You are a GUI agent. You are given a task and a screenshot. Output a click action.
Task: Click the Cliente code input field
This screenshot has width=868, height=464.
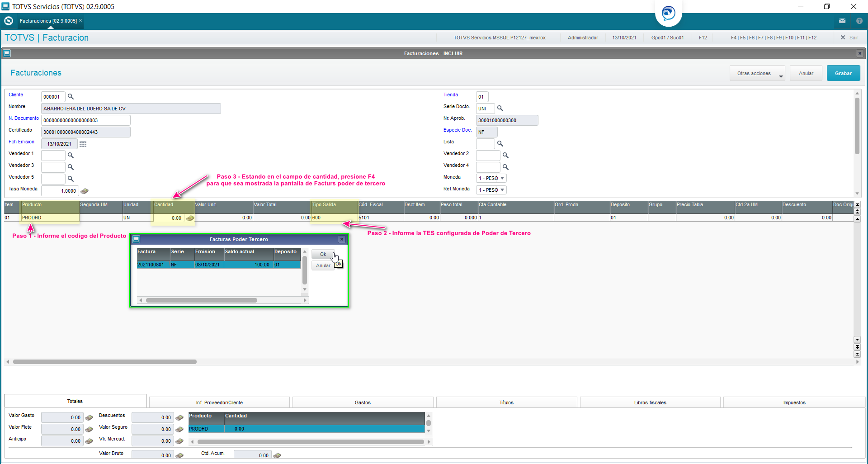point(53,97)
